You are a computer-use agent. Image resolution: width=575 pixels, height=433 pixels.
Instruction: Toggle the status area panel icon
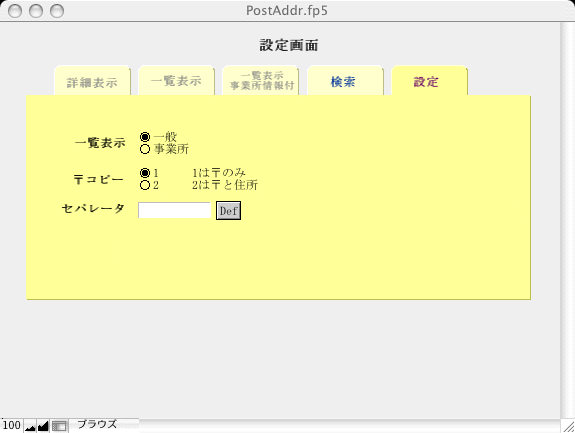click(59, 426)
